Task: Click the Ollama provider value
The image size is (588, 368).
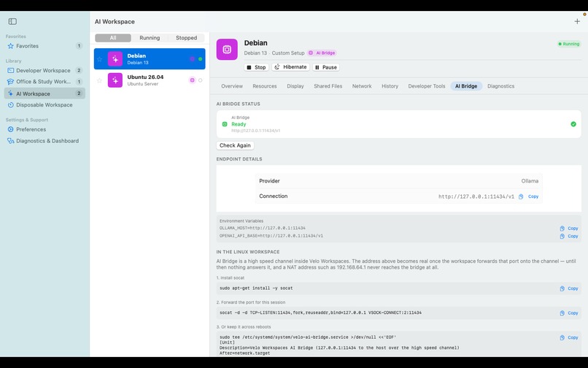Action: point(530,181)
